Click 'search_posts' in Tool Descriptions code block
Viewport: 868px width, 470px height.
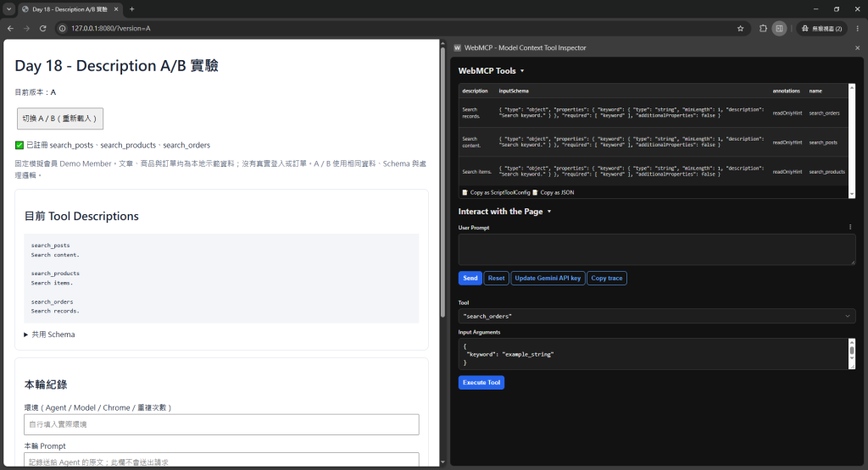(x=50, y=245)
